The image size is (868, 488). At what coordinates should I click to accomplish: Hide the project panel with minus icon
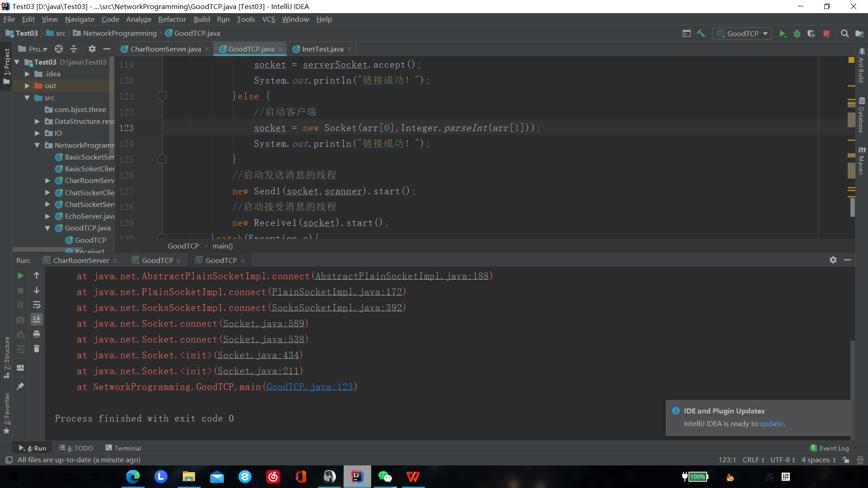click(107, 49)
